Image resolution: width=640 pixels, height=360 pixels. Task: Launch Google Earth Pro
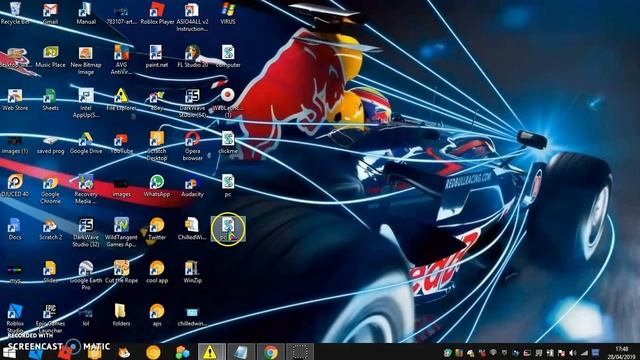pyautogui.click(x=86, y=276)
